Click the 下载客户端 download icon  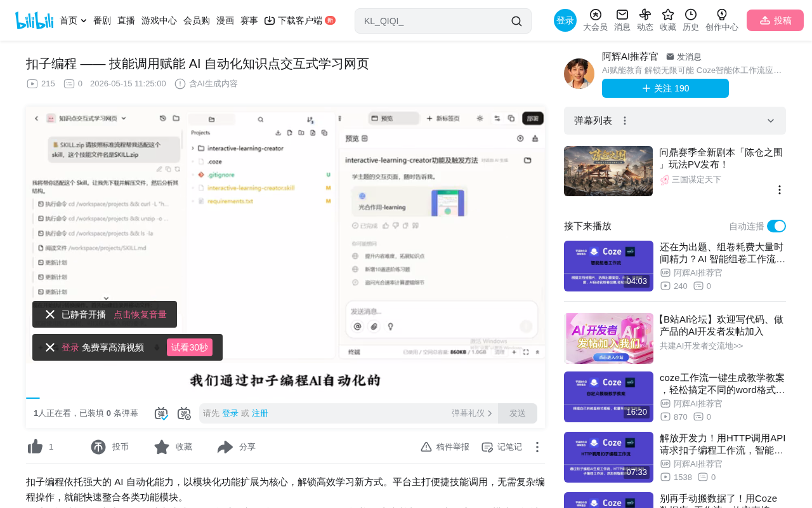pyautogui.click(x=270, y=20)
